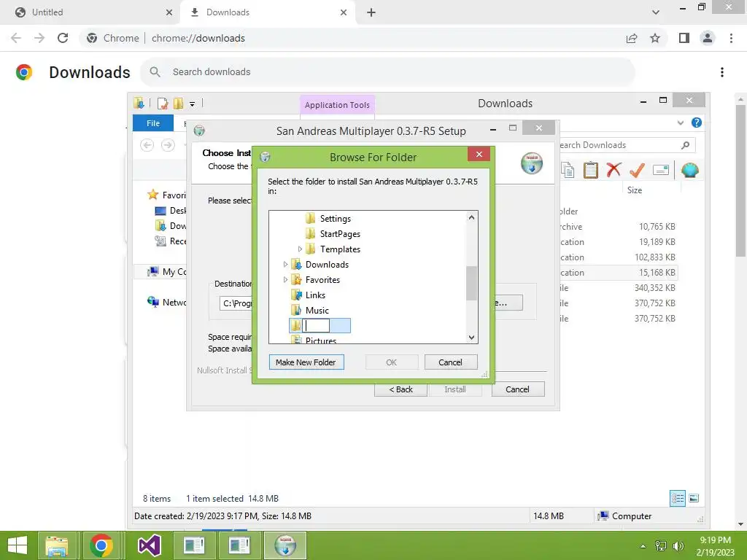Open the Application Tools tab

pyautogui.click(x=337, y=105)
